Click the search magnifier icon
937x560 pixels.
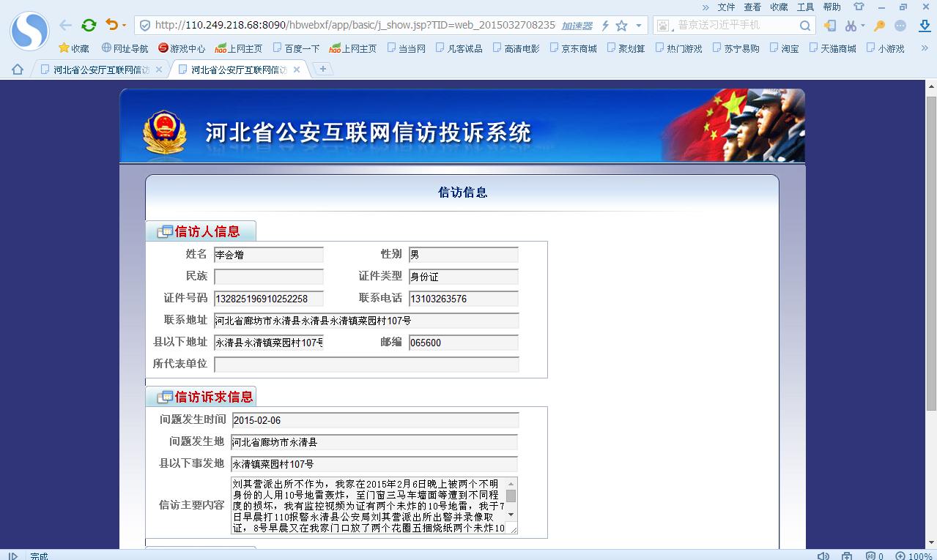click(x=804, y=26)
